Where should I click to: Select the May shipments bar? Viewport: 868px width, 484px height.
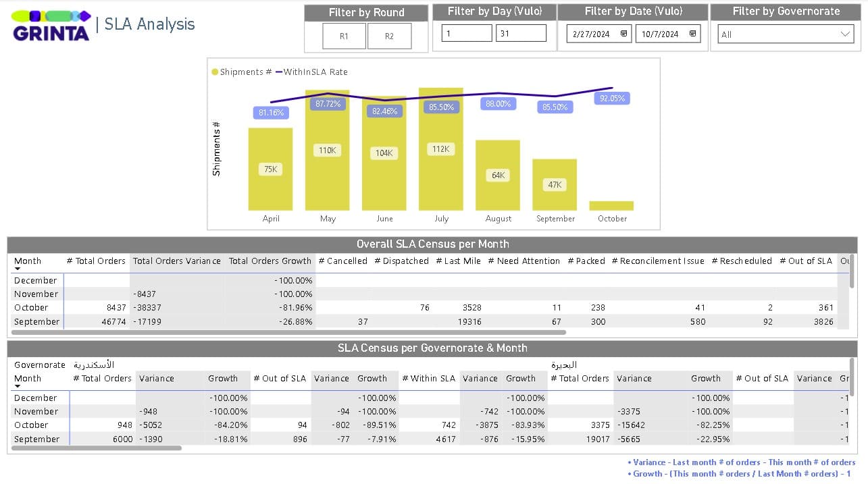pyautogui.click(x=328, y=151)
